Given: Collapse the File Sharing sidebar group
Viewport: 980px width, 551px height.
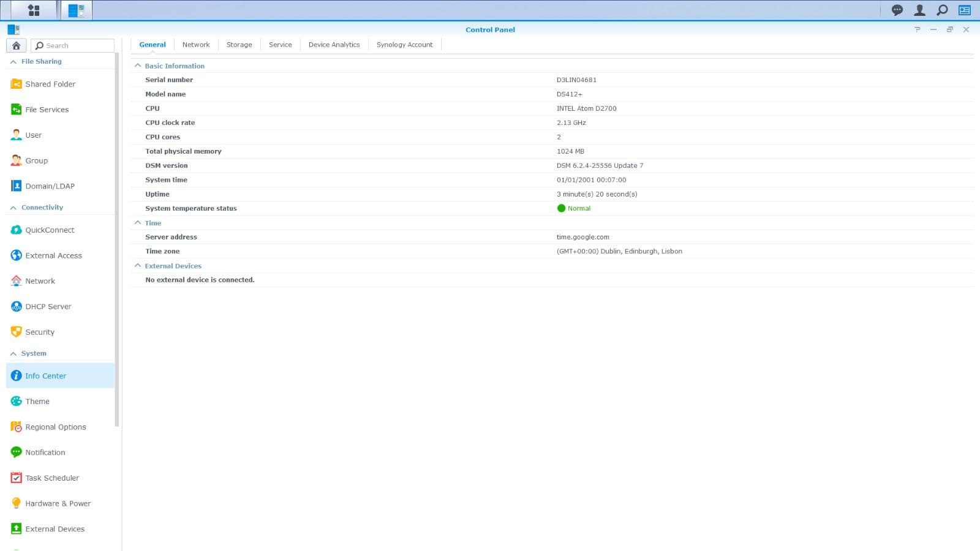Looking at the screenshot, I should (x=12, y=61).
